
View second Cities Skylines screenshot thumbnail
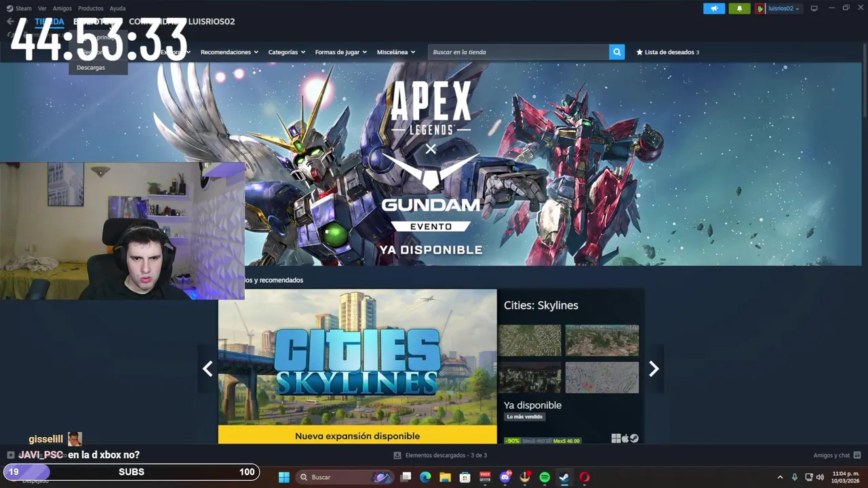602,340
